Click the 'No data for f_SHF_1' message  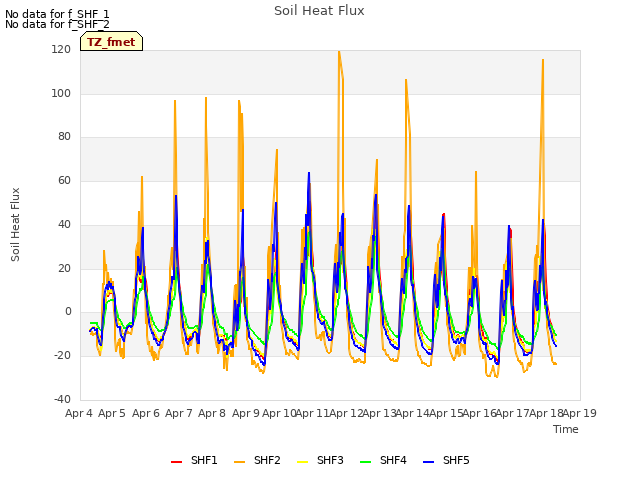[57, 14]
